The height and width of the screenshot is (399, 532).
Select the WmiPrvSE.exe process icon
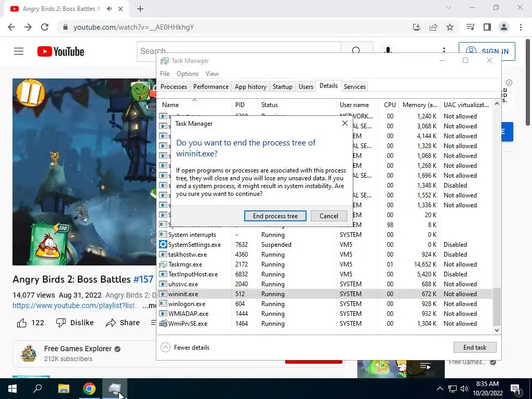[x=163, y=323]
